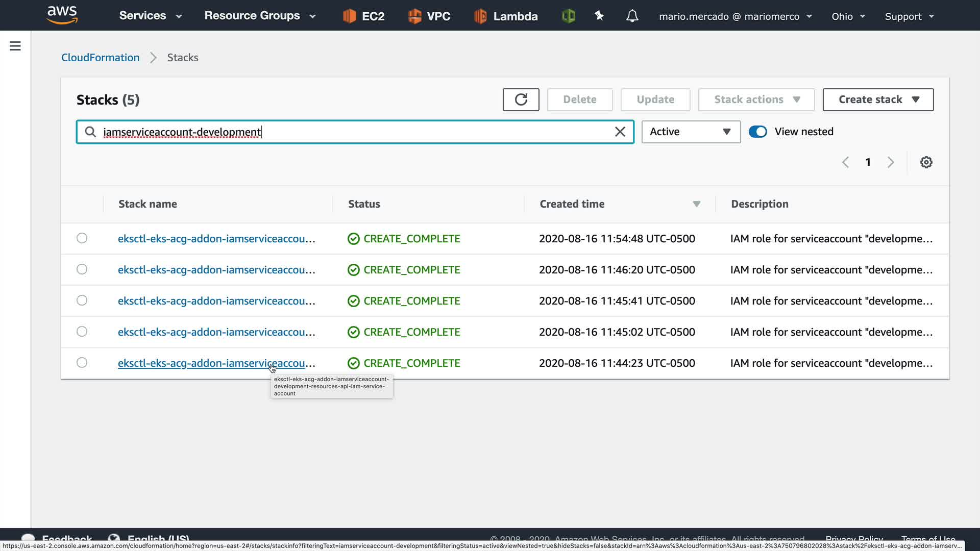Click the AWS logo home icon
The height and width of the screenshot is (551, 980).
pyautogui.click(x=62, y=15)
